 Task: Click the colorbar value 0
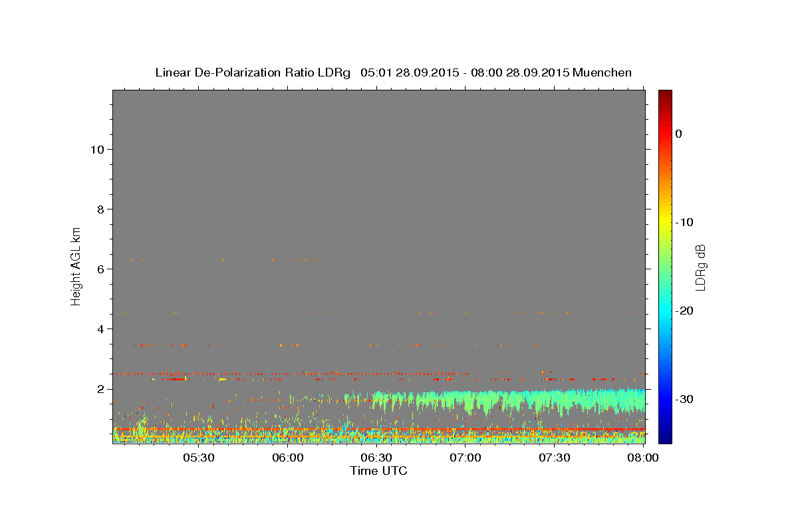(x=679, y=134)
